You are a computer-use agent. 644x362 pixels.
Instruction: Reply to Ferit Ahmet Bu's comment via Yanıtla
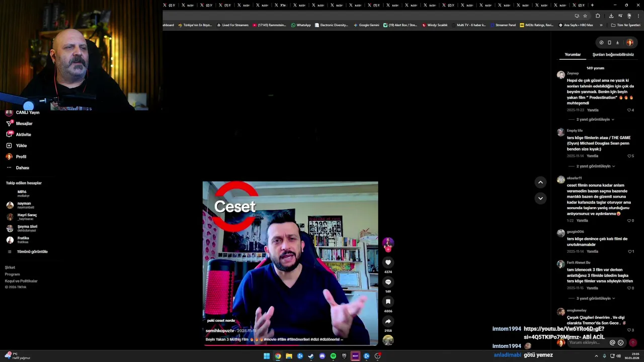click(x=592, y=288)
